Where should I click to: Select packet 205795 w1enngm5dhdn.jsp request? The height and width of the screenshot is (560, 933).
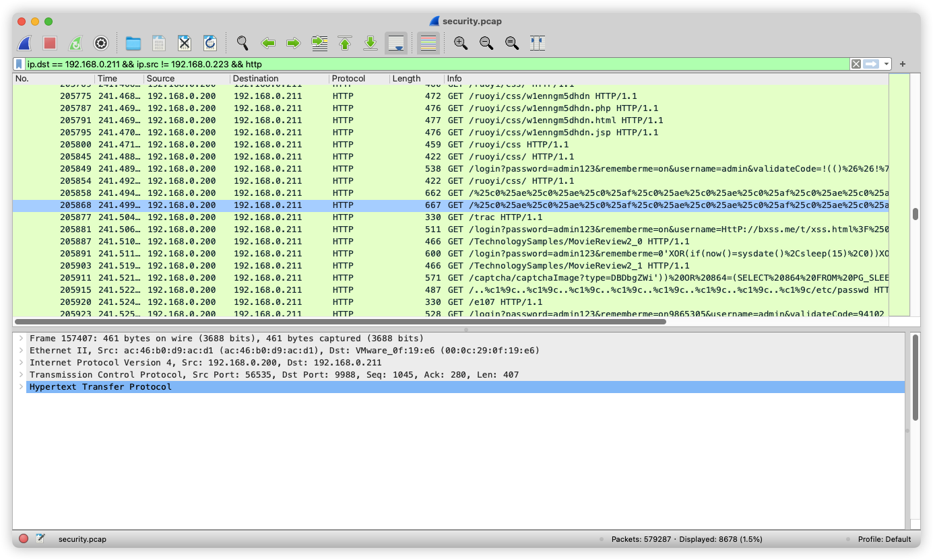451,133
